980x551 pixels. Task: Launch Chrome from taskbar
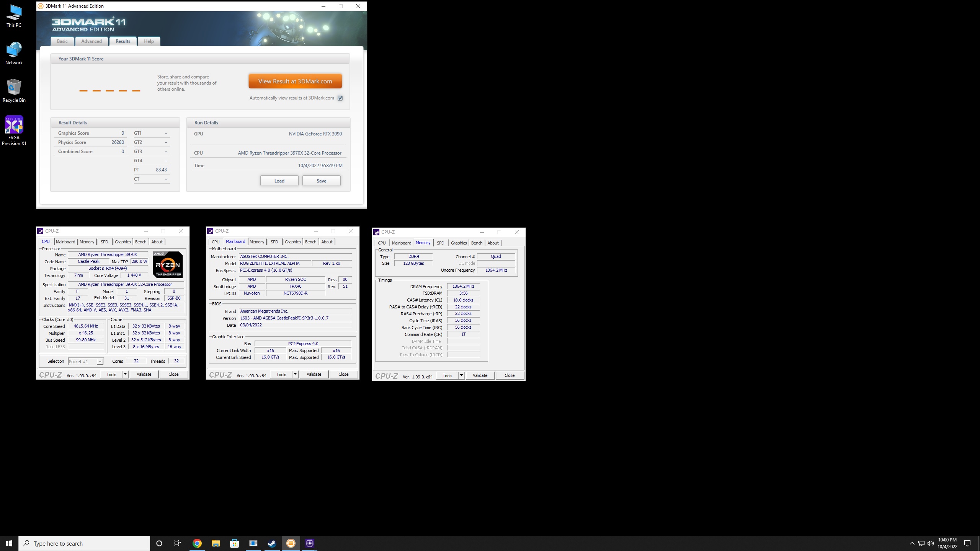tap(197, 543)
